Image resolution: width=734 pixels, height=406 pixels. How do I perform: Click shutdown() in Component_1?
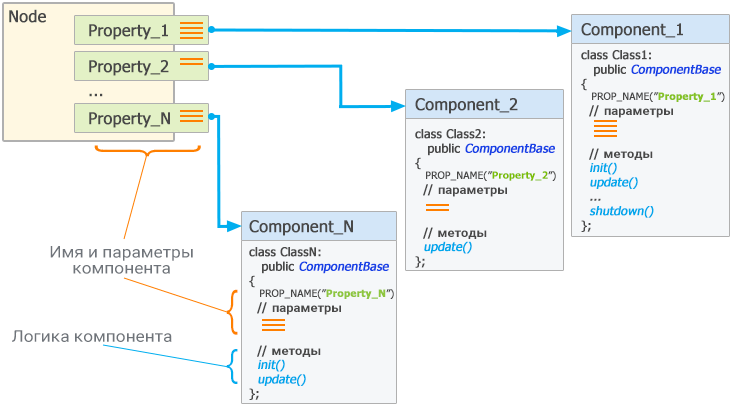(x=622, y=211)
